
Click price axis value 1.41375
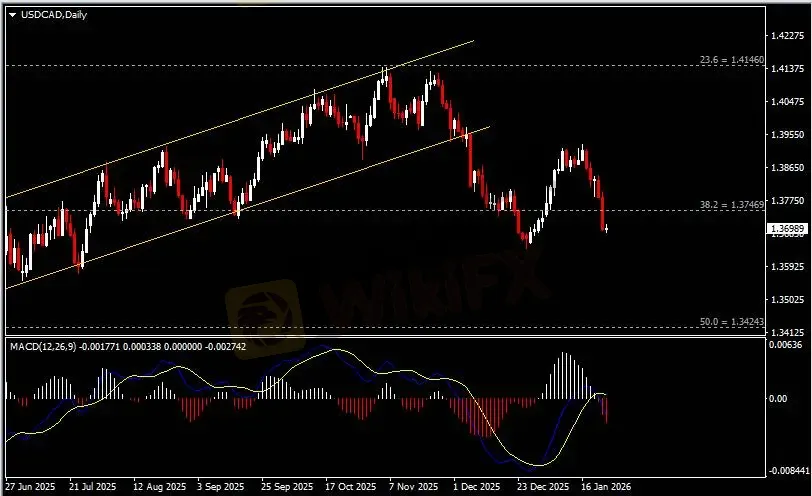coord(788,68)
